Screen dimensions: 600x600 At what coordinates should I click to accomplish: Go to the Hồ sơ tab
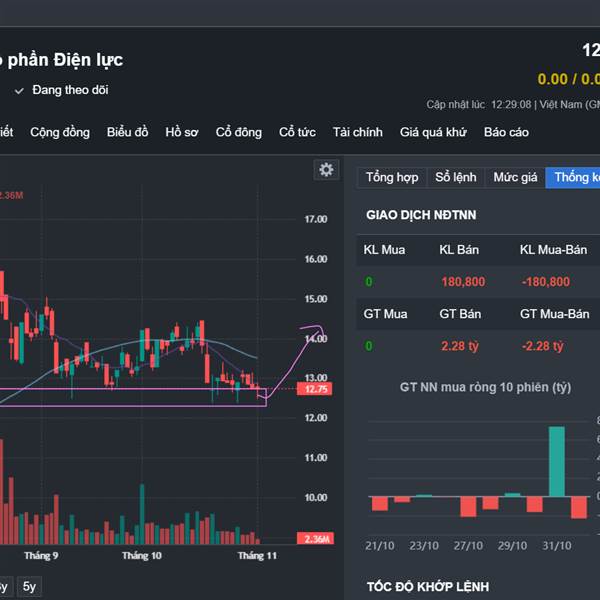182,132
